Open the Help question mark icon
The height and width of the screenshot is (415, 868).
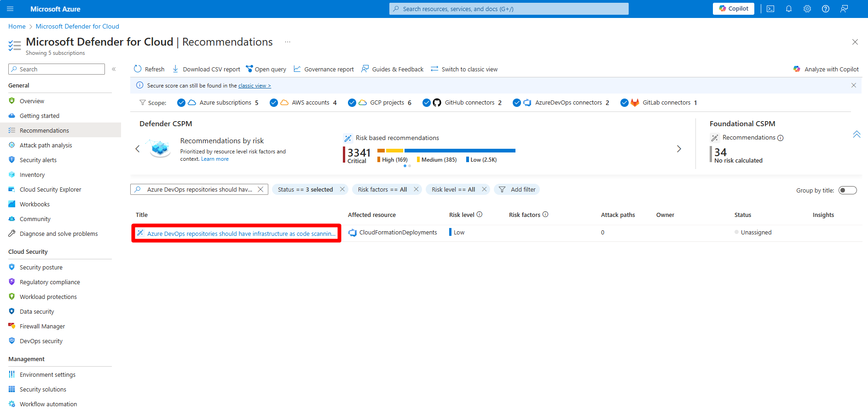tap(826, 9)
